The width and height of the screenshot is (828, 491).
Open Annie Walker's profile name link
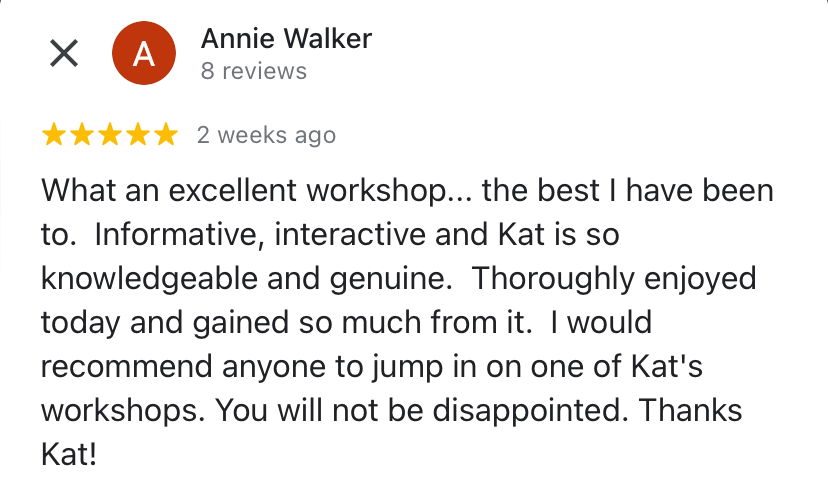click(286, 39)
